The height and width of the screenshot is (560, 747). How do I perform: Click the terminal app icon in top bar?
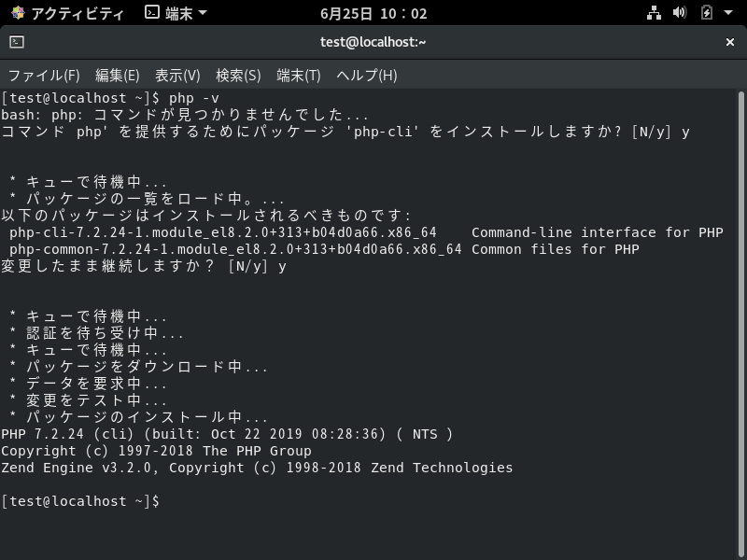149,12
